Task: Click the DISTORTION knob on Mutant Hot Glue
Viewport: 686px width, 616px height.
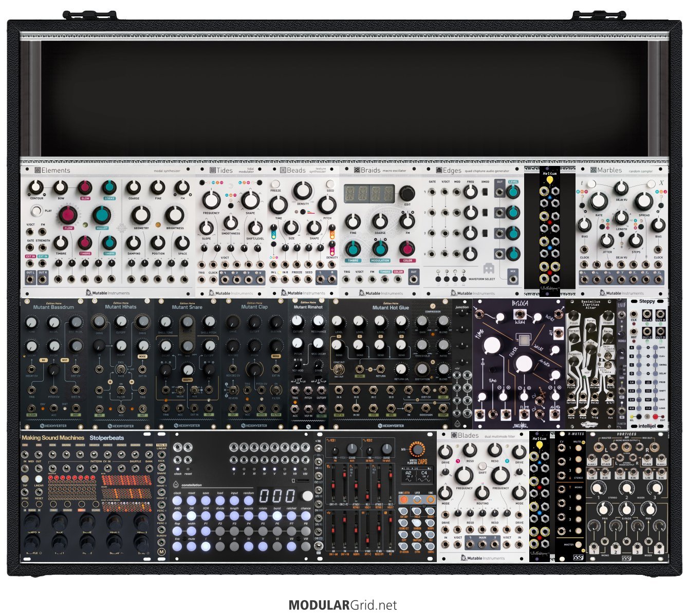Action: (x=422, y=369)
